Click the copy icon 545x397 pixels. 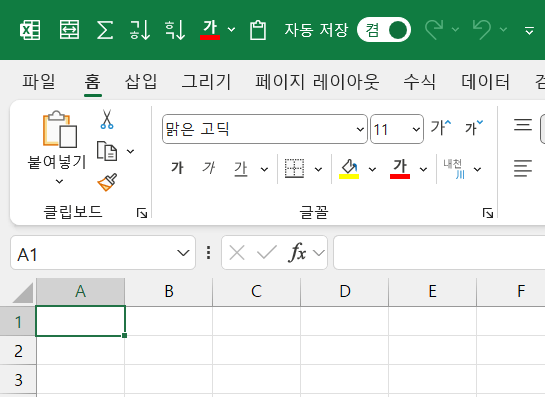point(107,151)
